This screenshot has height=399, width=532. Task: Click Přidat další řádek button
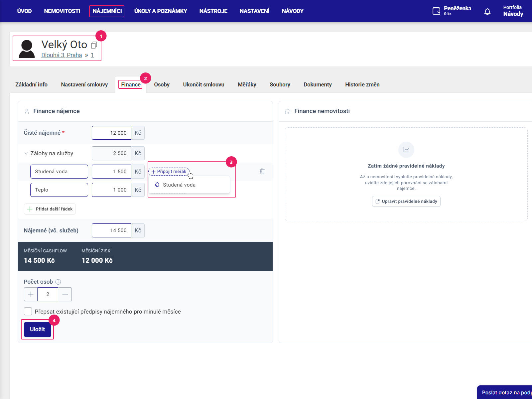coord(50,209)
